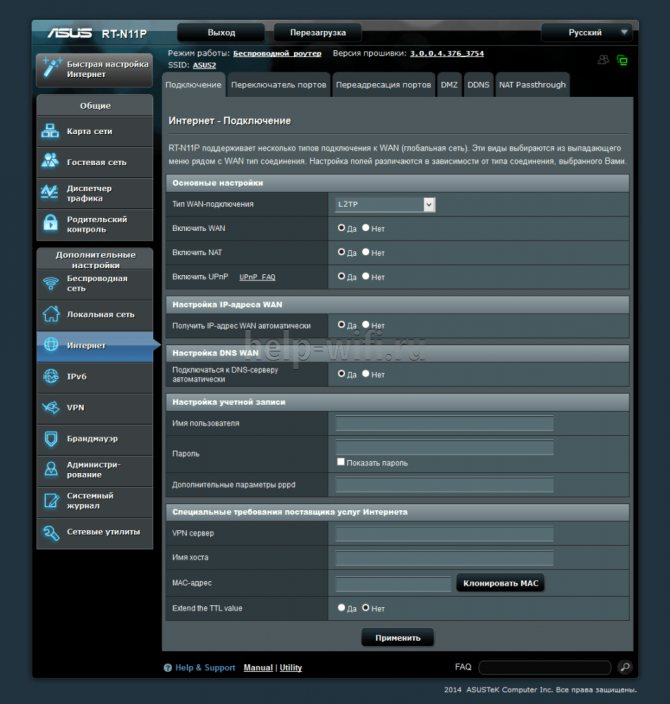Check the Показать пароль checkbox
Screen dimensions: 670x704
[341, 462]
